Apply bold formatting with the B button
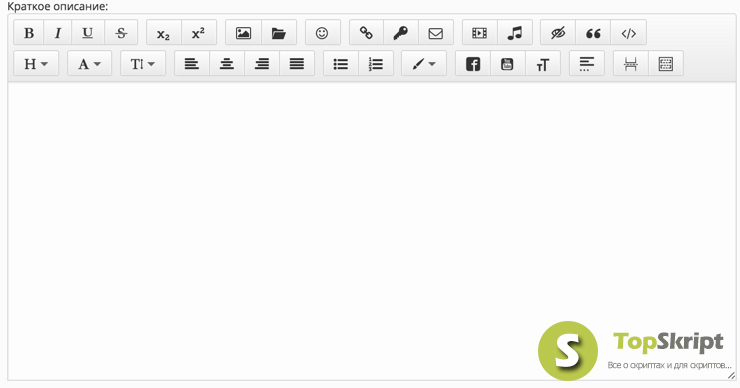 click(29, 33)
